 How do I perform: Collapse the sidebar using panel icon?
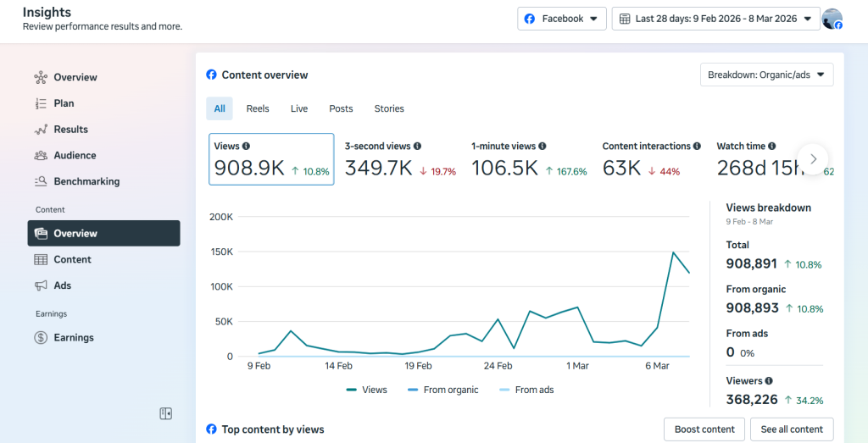pos(166,413)
